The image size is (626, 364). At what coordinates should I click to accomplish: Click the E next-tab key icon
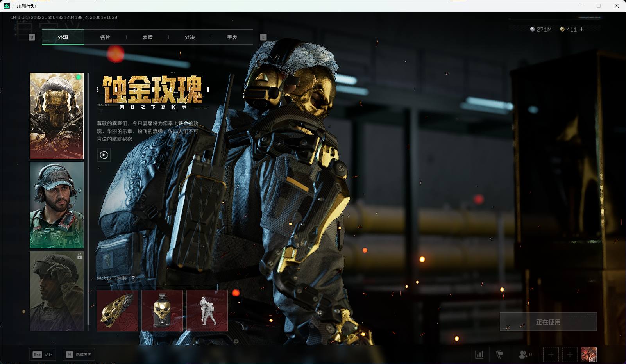(263, 37)
